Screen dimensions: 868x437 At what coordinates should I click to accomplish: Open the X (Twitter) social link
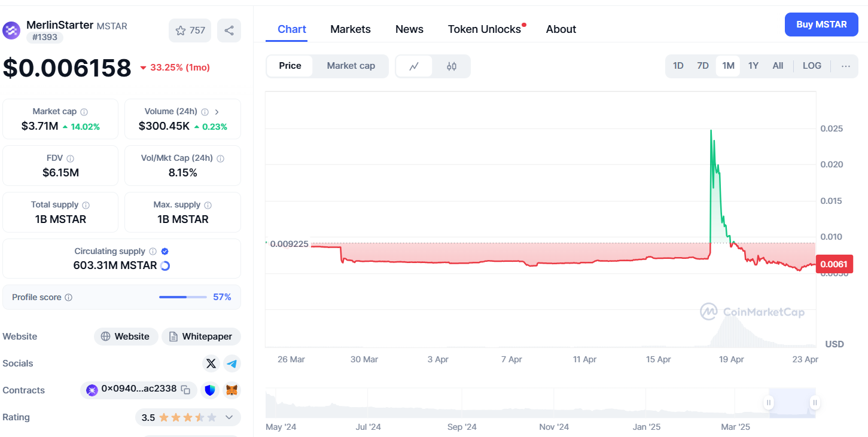[x=211, y=363]
